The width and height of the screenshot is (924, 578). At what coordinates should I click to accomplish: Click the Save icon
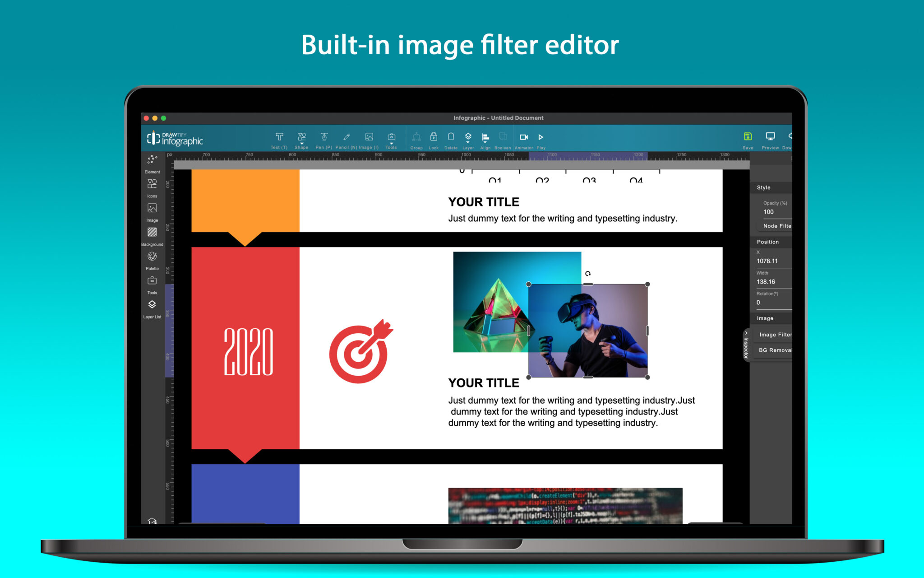point(748,137)
